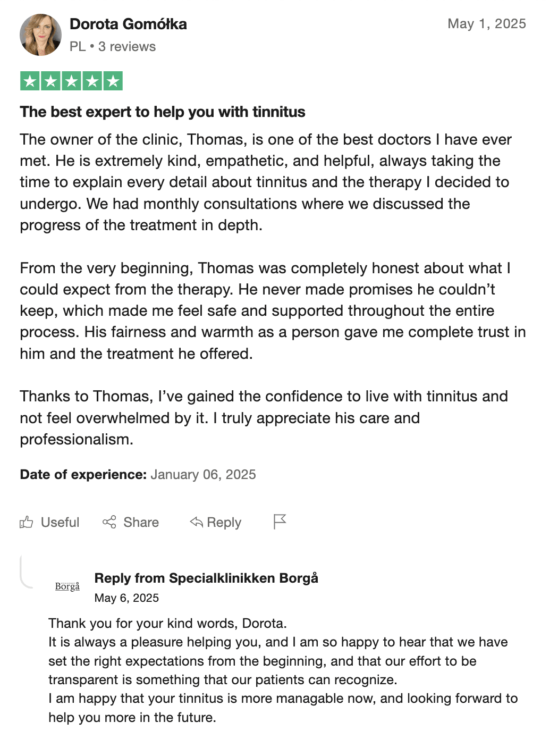Click "Reply from Specialklinikken Borgå" heading
The width and height of the screenshot is (558, 756).
point(206,578)
